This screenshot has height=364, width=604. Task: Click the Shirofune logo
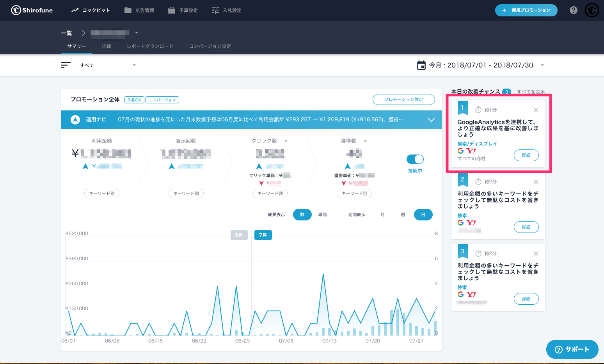point(32,10)
